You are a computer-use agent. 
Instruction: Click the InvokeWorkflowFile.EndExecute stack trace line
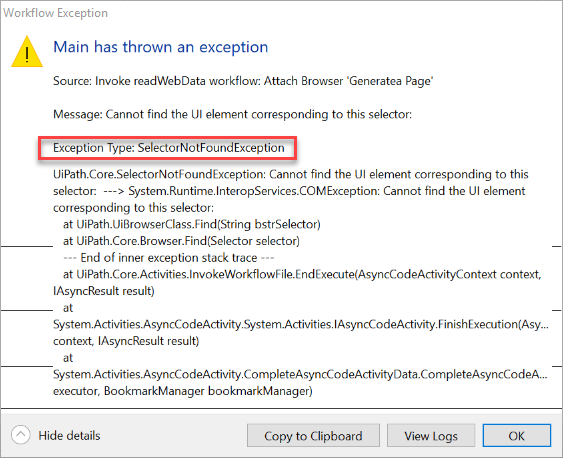[302, 275]
